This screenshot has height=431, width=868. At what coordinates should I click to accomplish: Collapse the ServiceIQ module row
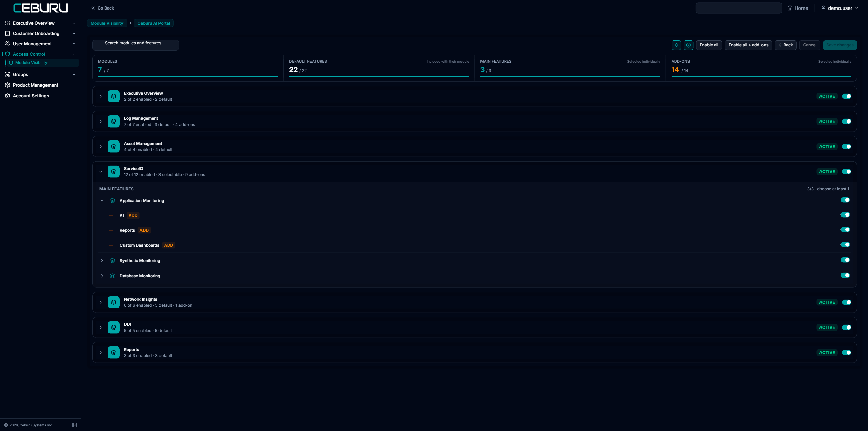(x=101, y=172)
